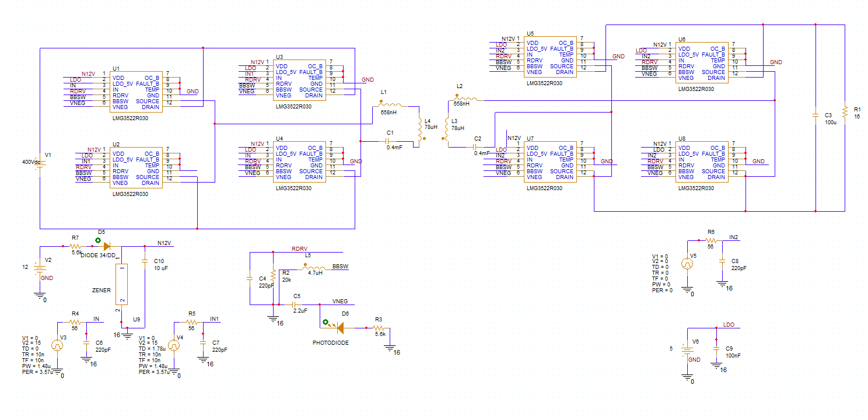Select inductor L1 658nH coil
This screenshot has width=868, height=420.
(x=395, y=106)
